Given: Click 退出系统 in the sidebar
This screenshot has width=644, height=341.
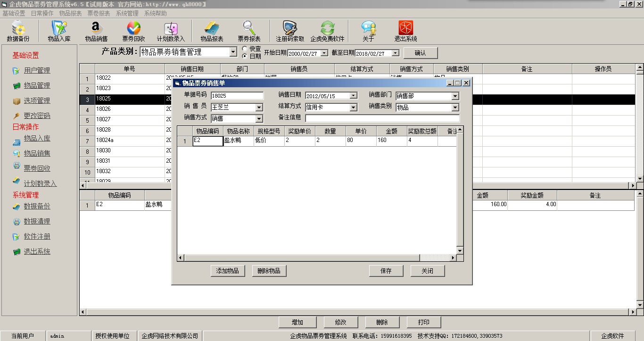Looking at the screenshot, I should pyautogui.click(x=37, y=251).
